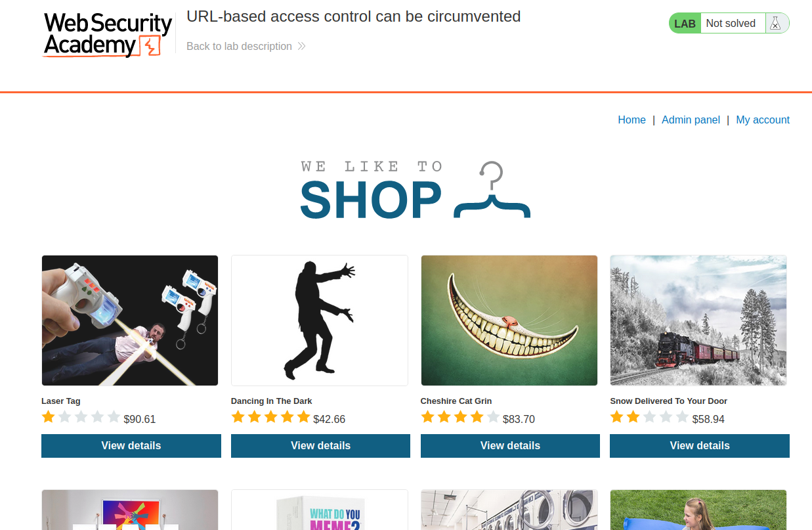The height and width of the screenshot is (530, 812).
Task: Click the first star of Laser Tag rating
Action: [x=49, y=417]
